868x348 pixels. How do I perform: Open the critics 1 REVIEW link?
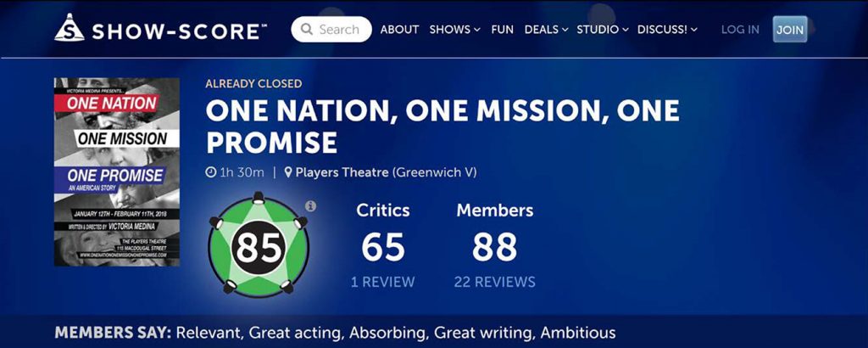coord(382,282)
